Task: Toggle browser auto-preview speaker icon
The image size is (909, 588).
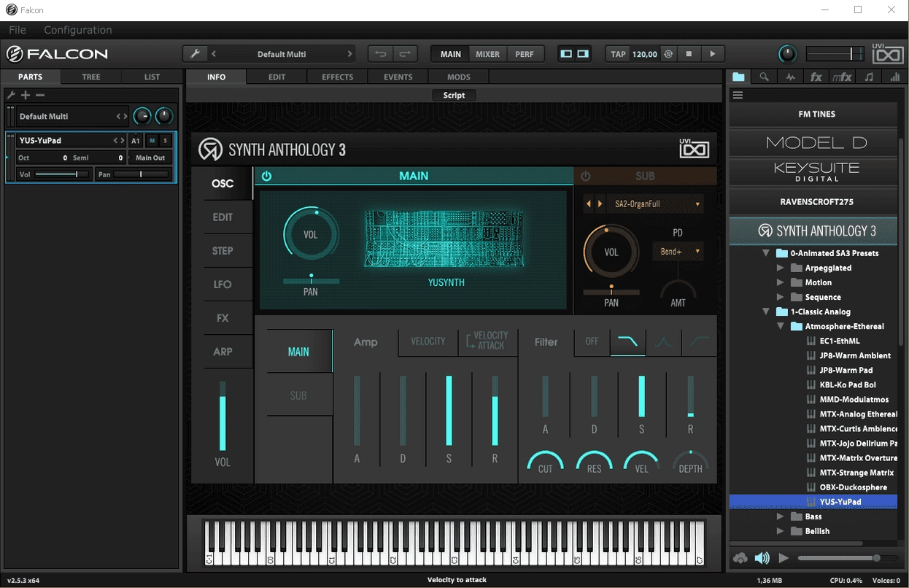Action: 762,558
